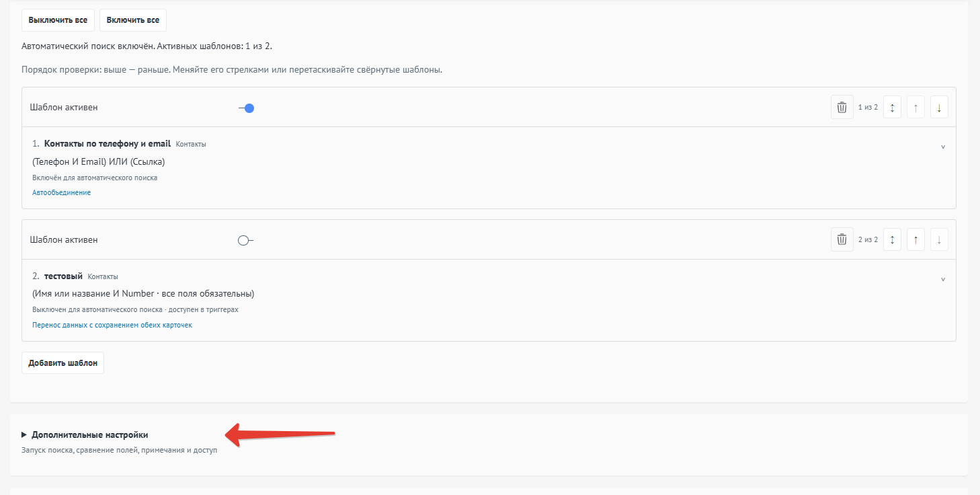Image resolution: width=980 pixels, height=495 pixels.
Task: Delete the second template «тестовый» via trash icon
Action: pos(842,239)
